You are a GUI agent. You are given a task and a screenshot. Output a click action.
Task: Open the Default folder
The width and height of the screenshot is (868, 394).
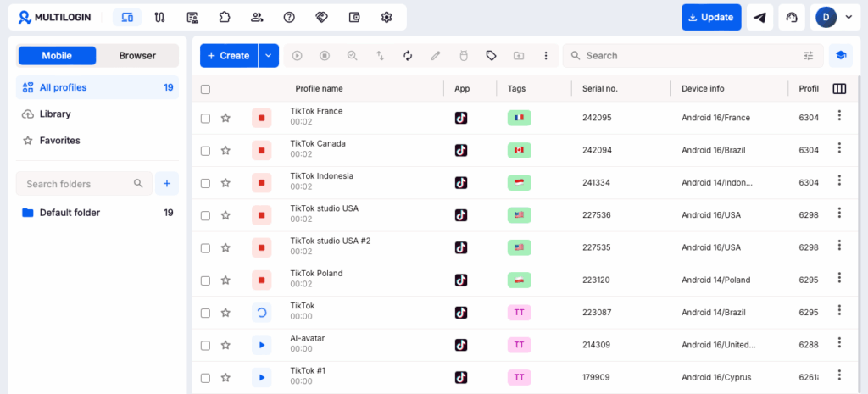[x=97, y=213]
